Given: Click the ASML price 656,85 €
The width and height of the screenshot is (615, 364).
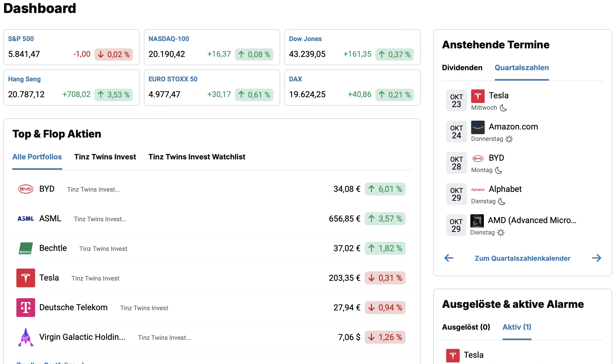Looking at the screenshot, I should (x=344, y=219).
